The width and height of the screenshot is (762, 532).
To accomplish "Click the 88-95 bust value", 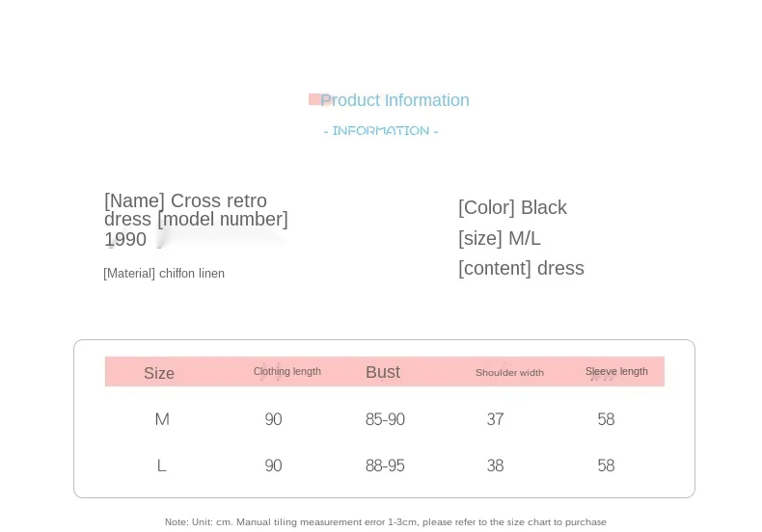I will coord(385,465).
